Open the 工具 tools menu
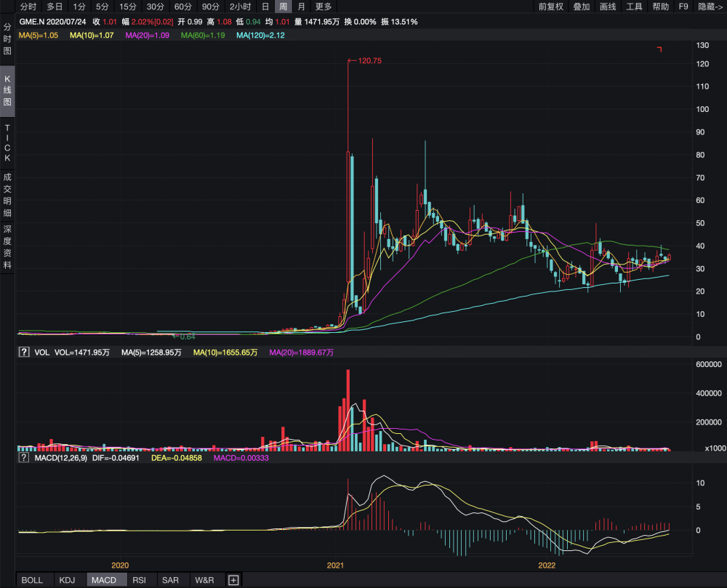This screenshot has width=727, height=588. [x=634, y=7]
